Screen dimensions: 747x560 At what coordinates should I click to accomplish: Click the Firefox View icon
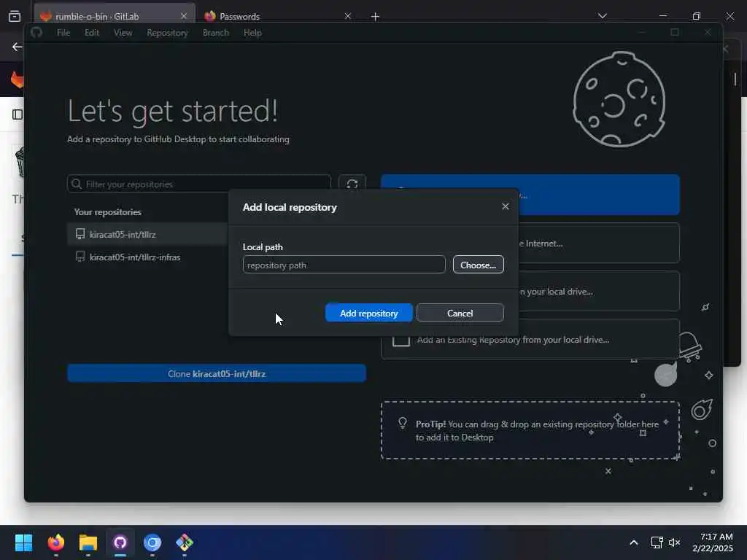15,16
